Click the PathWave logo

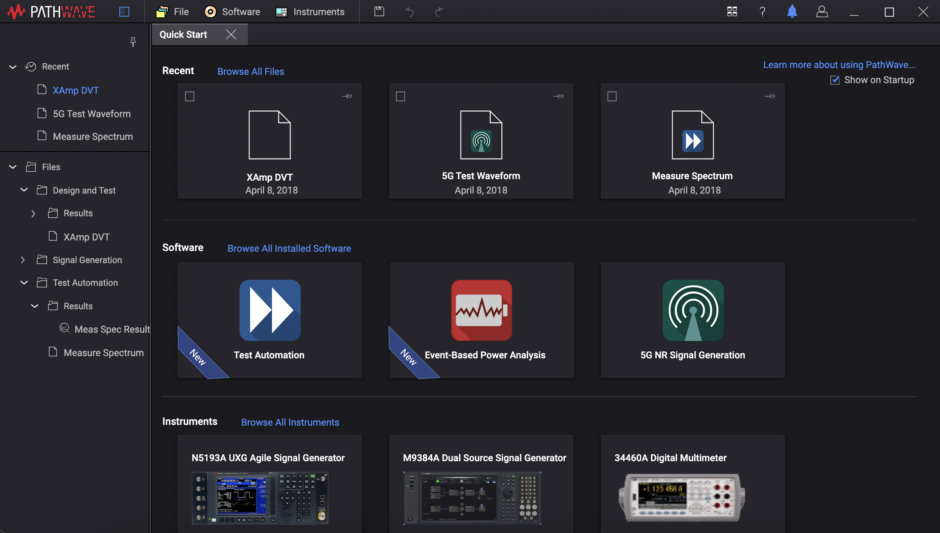click(52, 11)
